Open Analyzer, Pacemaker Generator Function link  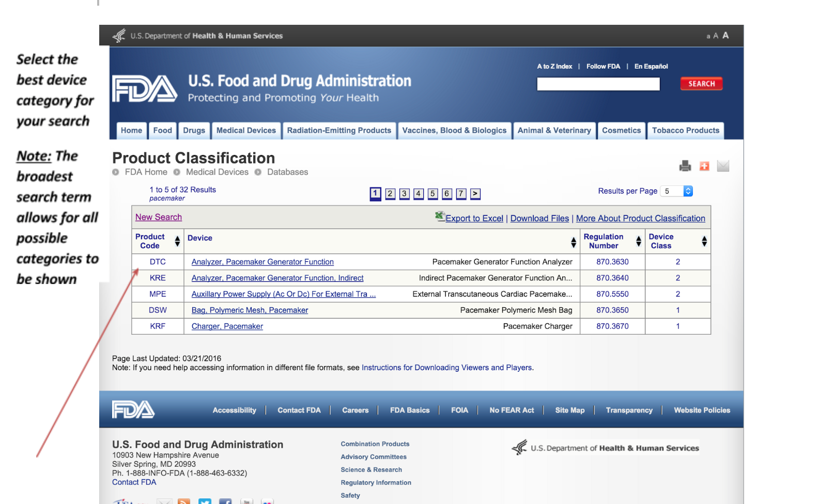coord(262,262)
